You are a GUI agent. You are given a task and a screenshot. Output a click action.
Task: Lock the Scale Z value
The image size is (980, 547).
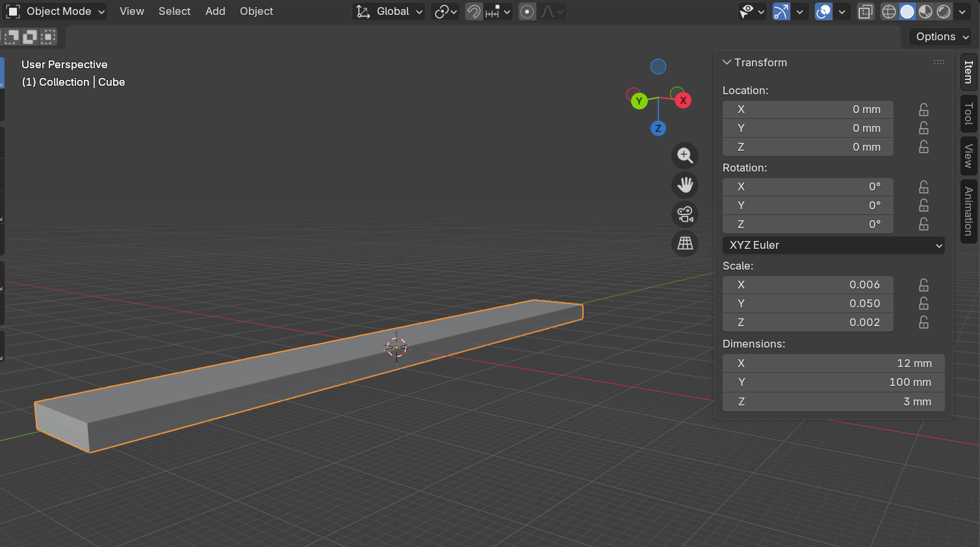click(923, 323)
